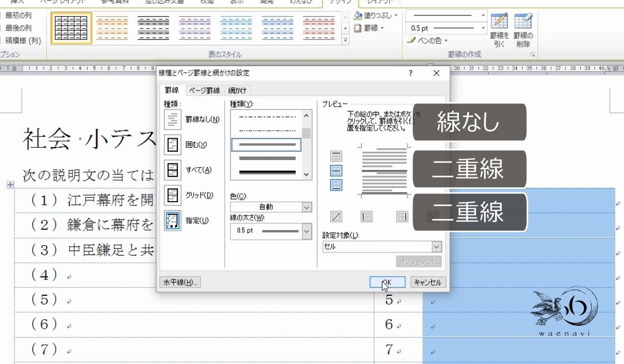
Task: Switch to the ページ罫線 dialog tab
Action: tap(205, 90)
